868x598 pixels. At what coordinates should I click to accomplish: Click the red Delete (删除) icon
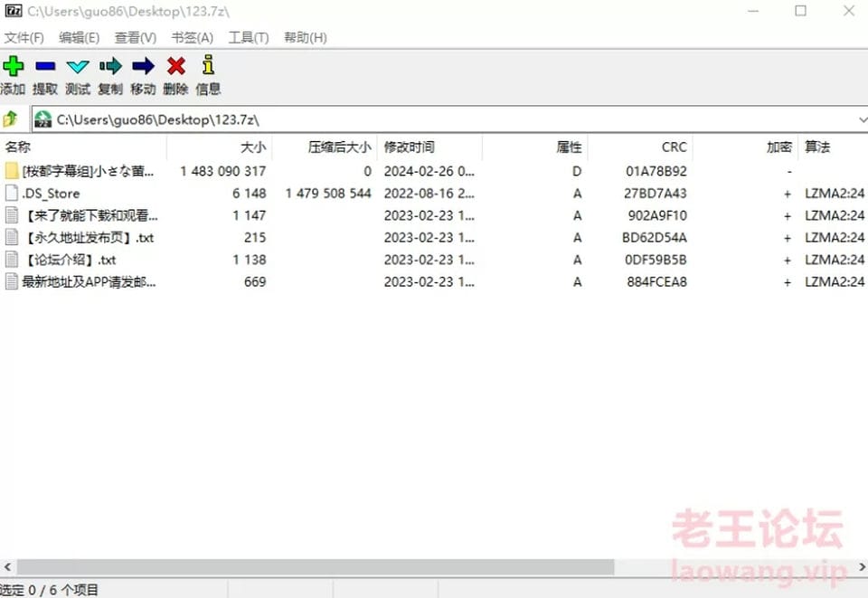(x=176, y=66)
